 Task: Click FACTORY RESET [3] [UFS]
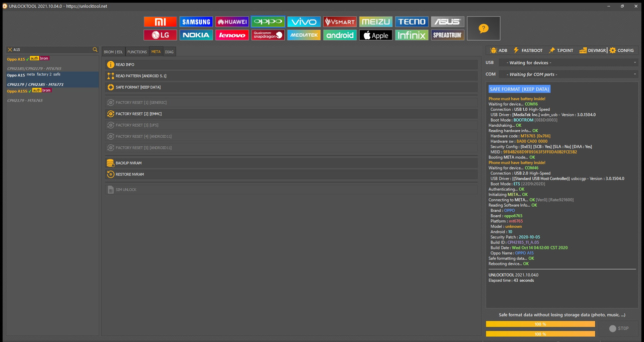(x=291, y=125)
